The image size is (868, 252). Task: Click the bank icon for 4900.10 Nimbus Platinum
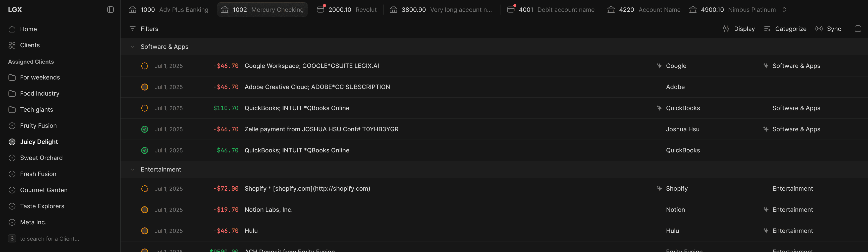(693, 10)
